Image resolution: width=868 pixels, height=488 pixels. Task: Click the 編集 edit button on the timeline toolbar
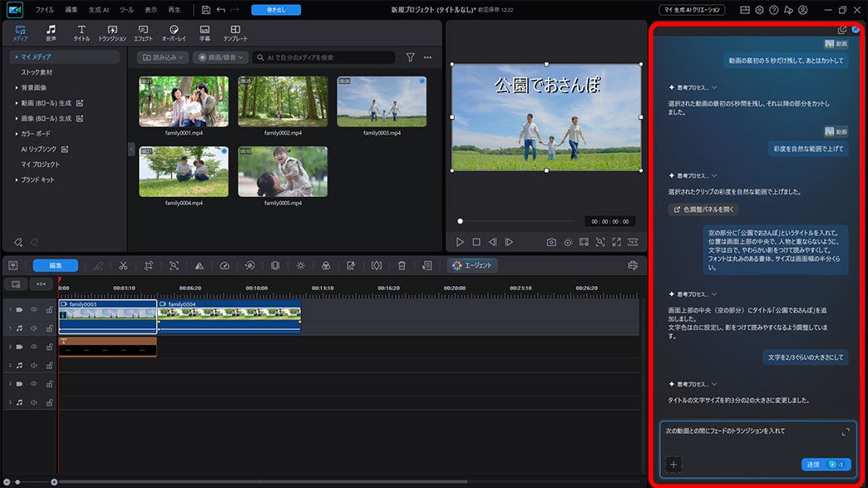pyautogui.click(x=56, y=265)
